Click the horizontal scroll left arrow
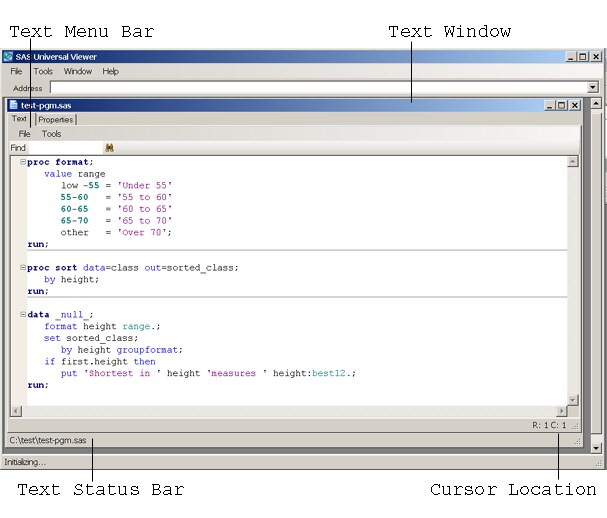 (x=16, y=411)
